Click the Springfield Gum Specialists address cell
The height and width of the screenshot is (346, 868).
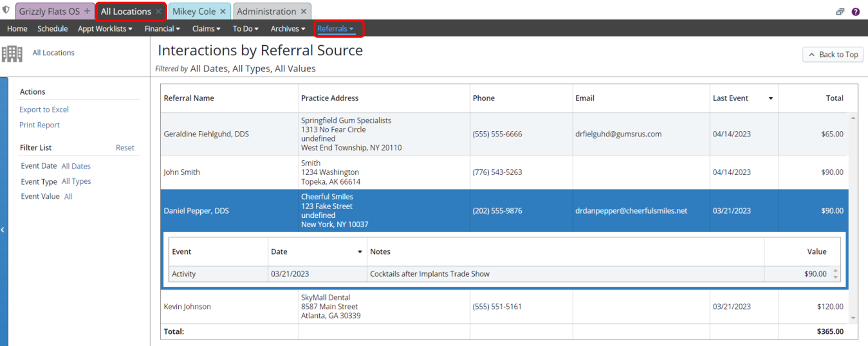[384, 134]
